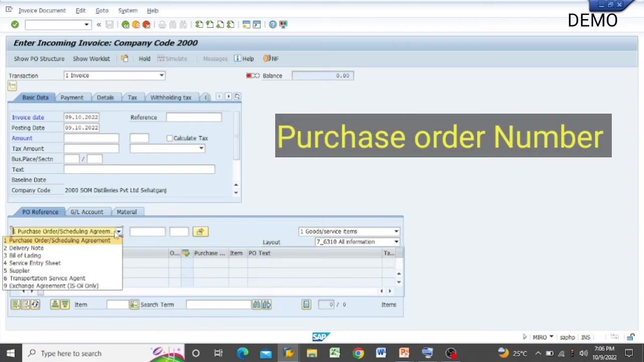
Task: Click the Show Worklist button
Action: click(x=91, y=59)
